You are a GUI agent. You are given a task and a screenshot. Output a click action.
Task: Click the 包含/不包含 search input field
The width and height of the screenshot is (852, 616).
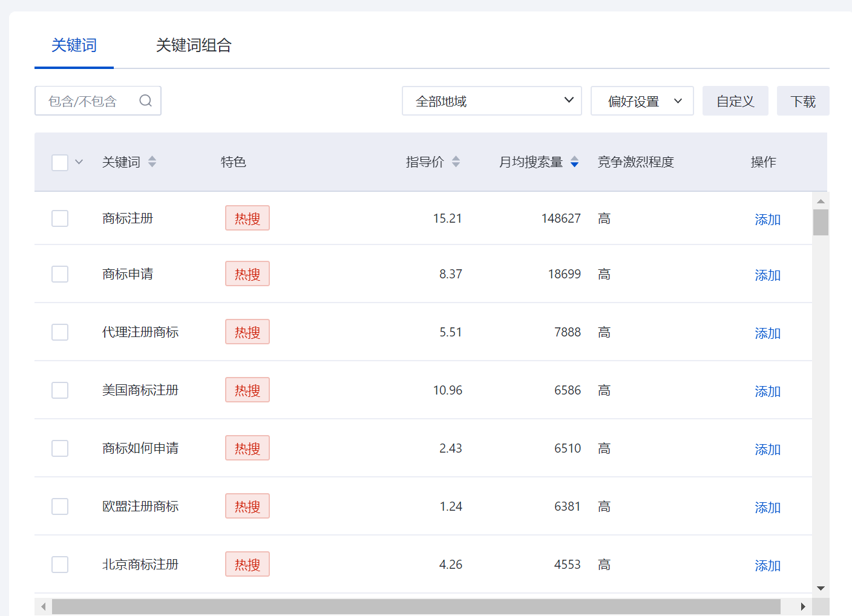click(98, 100)
